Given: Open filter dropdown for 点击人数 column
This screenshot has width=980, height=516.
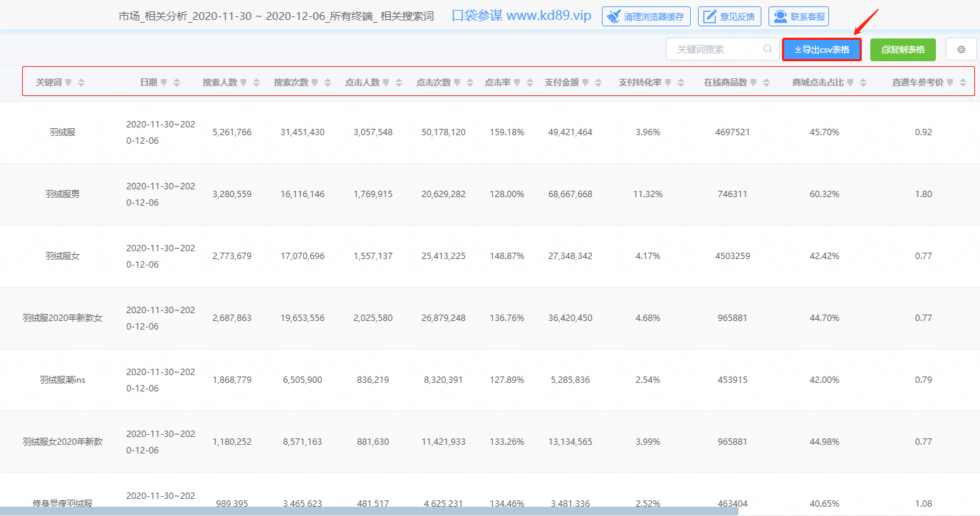Looking at the screenshot, I should pyautogui.click(x=386, y=83).
